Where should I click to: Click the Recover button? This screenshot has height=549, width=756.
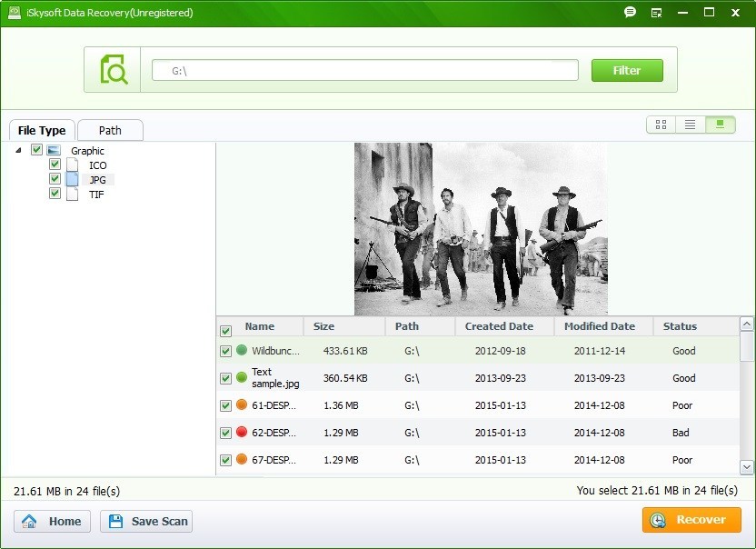691,520
